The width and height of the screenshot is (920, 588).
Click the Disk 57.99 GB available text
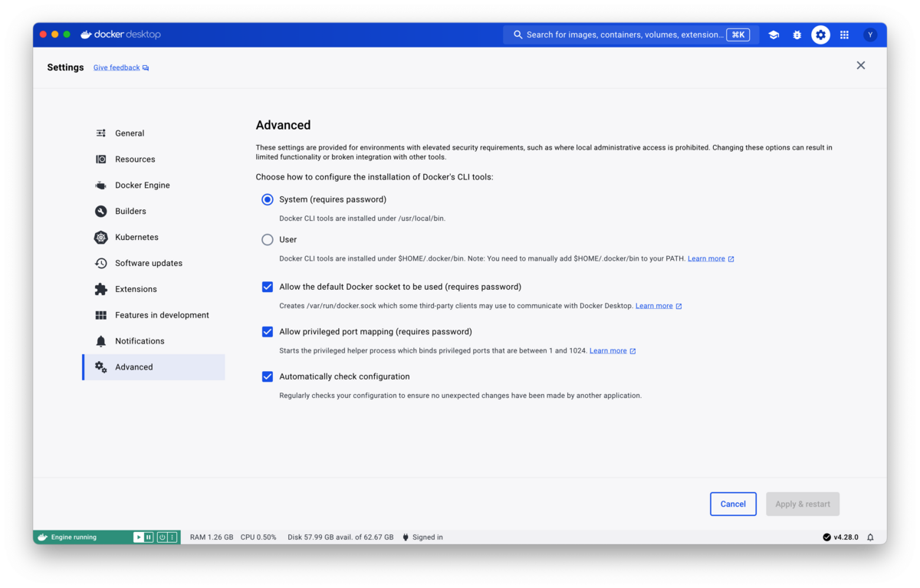coord(340,537)
